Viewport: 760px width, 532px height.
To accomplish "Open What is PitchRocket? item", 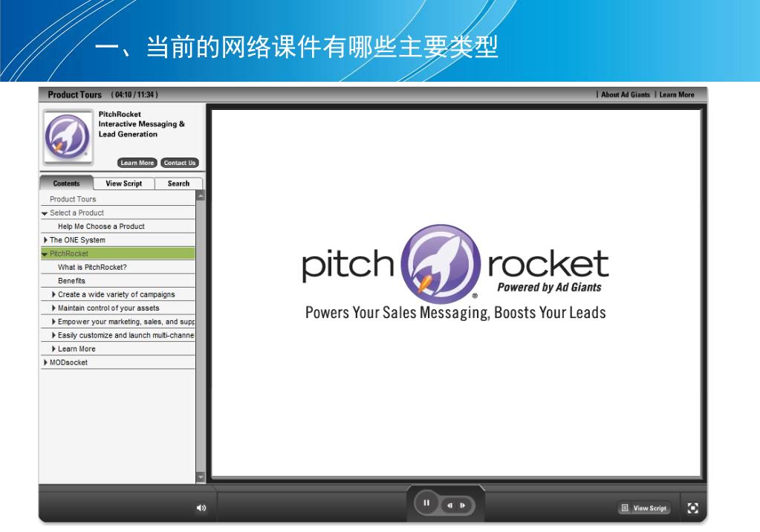I will [x=118, y=267].
